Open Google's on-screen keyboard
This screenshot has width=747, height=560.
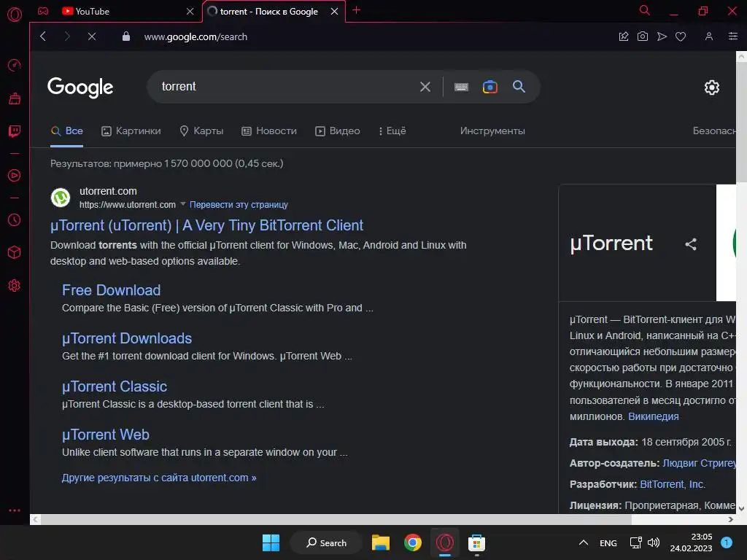(x=461, y=87)
